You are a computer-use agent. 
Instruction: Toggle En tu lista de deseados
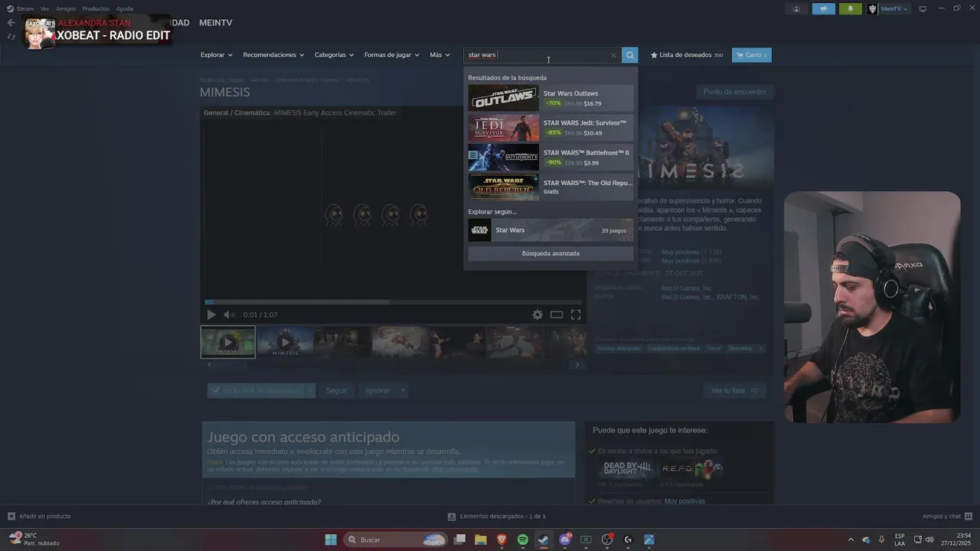point(256,390)
